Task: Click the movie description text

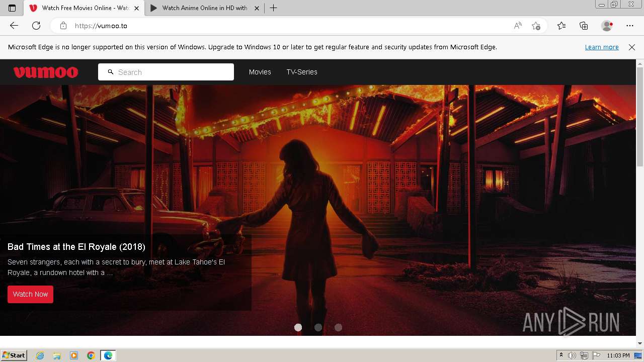Action: click(x=116, y=267)
